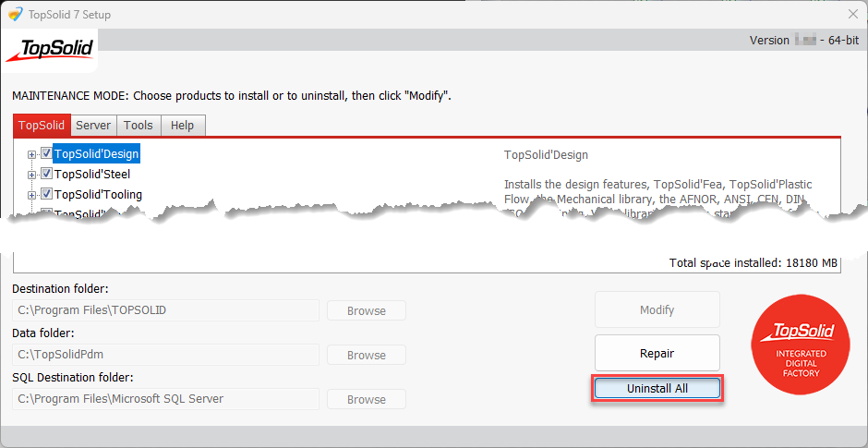Uncheck the TopSolid'Steel checkbox
The height and width of the screenshot is (448, 868).
46,174
